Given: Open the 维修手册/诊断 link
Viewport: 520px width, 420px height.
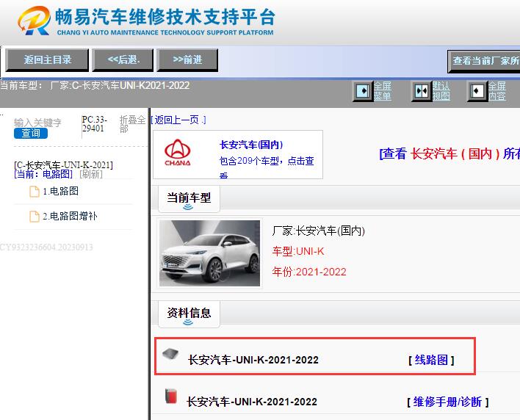Looking at the screenshot, I should [447, 402].
